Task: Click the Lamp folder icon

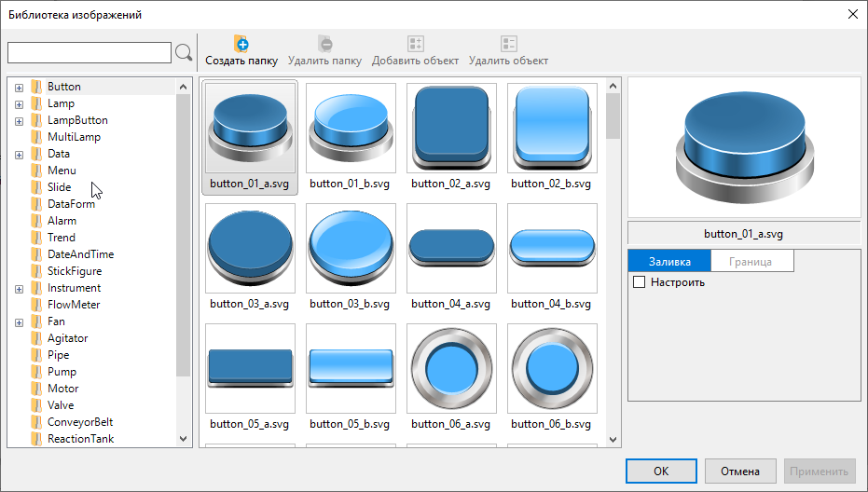Action: (x=36, y=103)
